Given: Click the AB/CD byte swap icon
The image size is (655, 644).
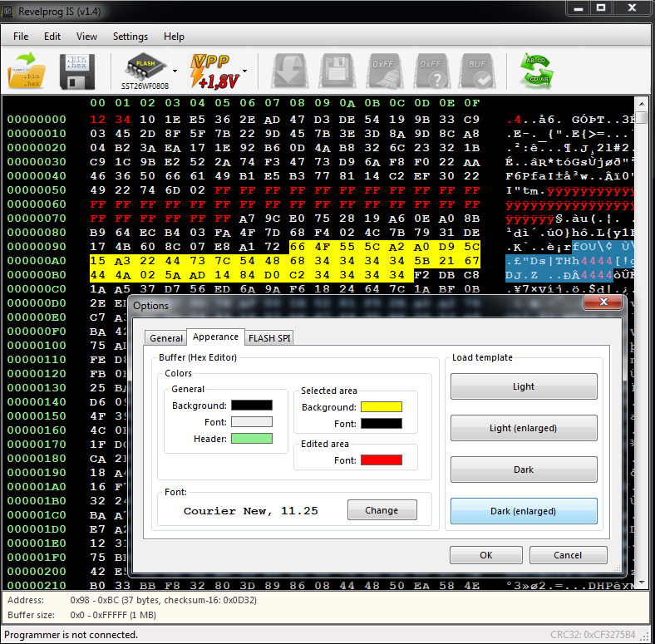Looking at the screenshot, I should [x=535, y=71].
